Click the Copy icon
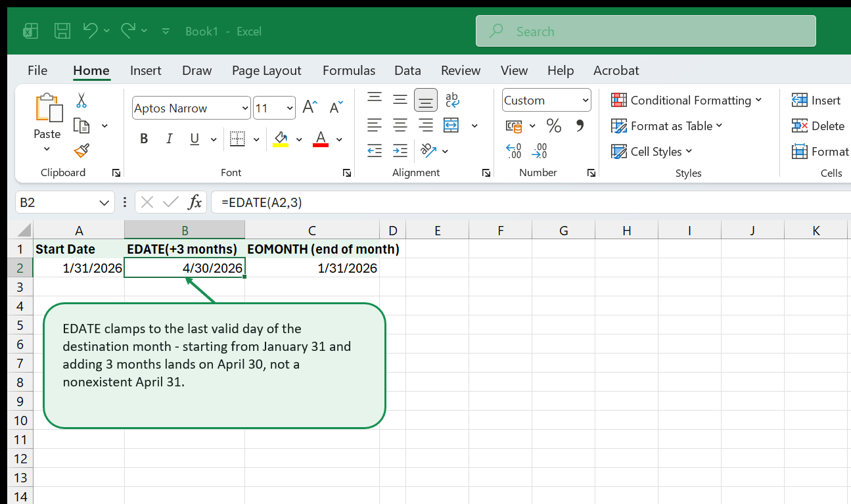The width and height of the screenshot is (851, 504). click(x=81, y=126)
